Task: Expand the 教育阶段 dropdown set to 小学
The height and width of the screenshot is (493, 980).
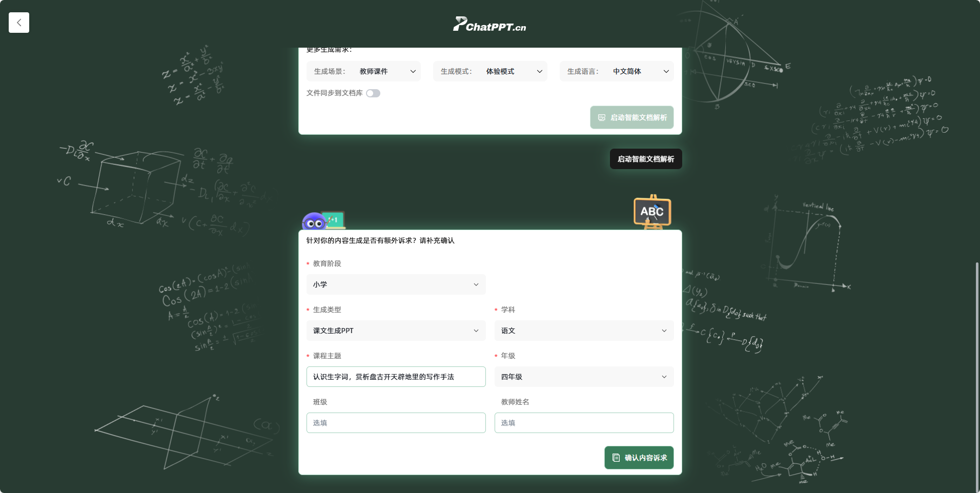Action: click(396, 284)
